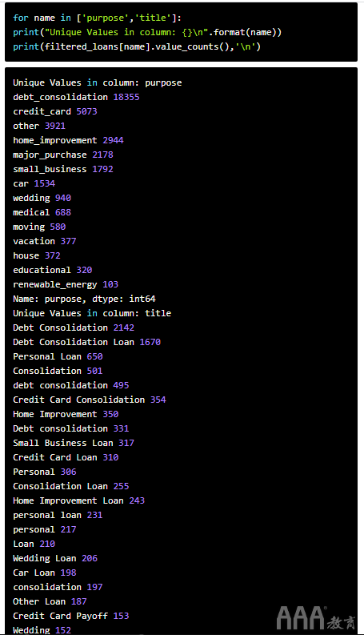Click the Personal Loan 650 row
The width and height of the screenshot is (364, 635).
(x=58, y=357)
